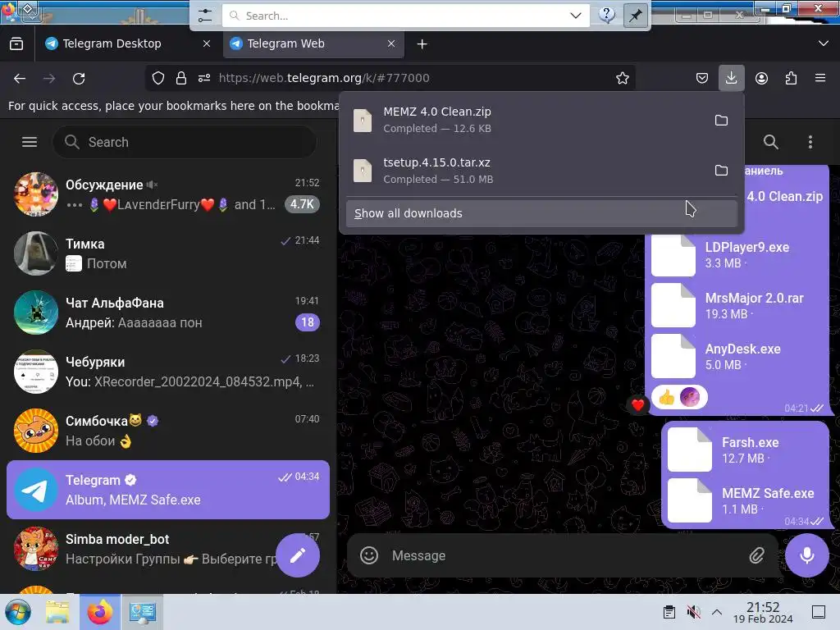
Task: Reload the current page
Action: 79,78
